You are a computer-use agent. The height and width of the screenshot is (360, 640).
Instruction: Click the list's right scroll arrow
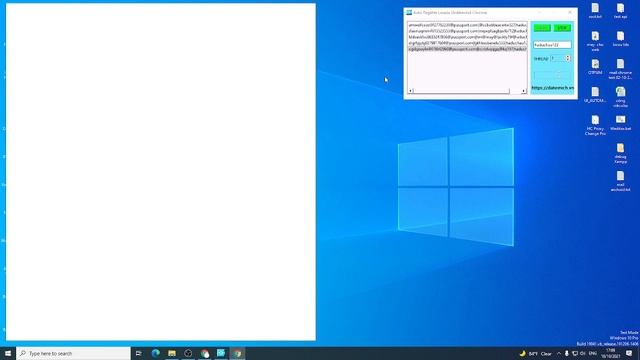pyautogui.click(x=524, y=91)
